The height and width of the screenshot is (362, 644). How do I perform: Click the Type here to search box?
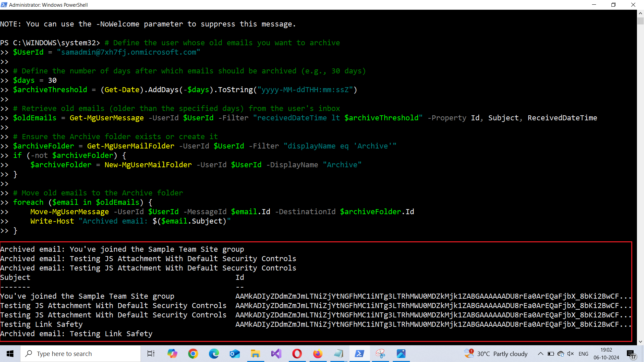[80, 354]
